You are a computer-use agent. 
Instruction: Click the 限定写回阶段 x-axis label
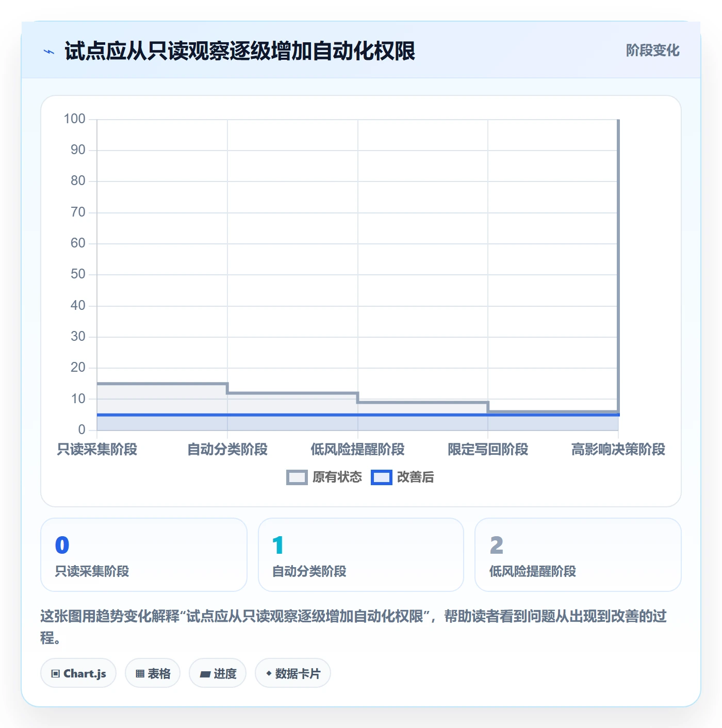tap(488, 450)
